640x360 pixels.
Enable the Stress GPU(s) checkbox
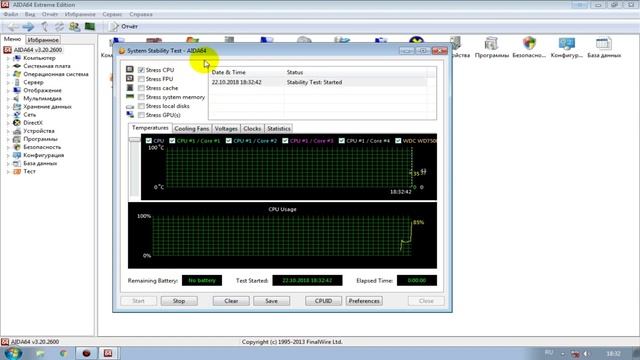click(x=141, y=115)
